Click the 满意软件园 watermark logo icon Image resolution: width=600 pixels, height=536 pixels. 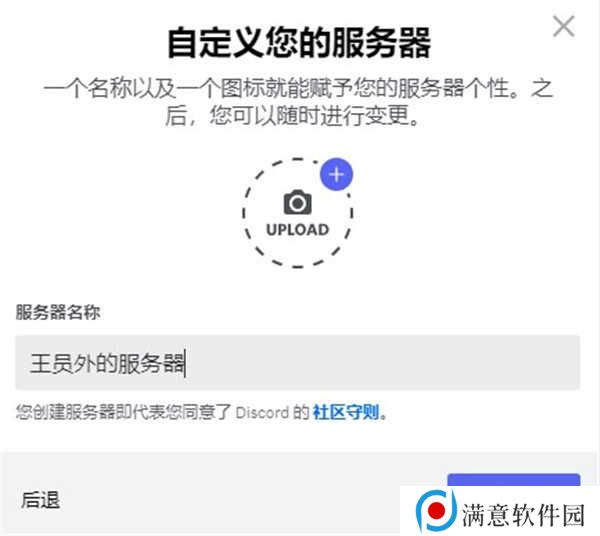436,511
